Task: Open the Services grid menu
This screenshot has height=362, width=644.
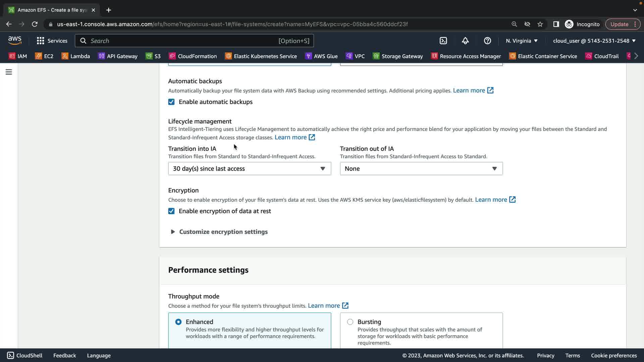Action: click(x=52, y=41)
